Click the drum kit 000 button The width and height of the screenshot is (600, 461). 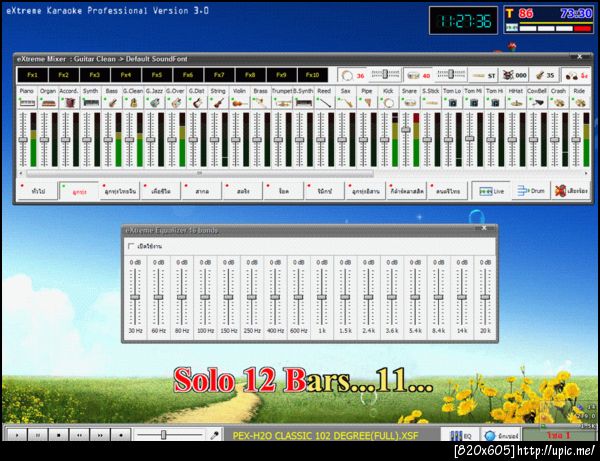coord(514,75)
